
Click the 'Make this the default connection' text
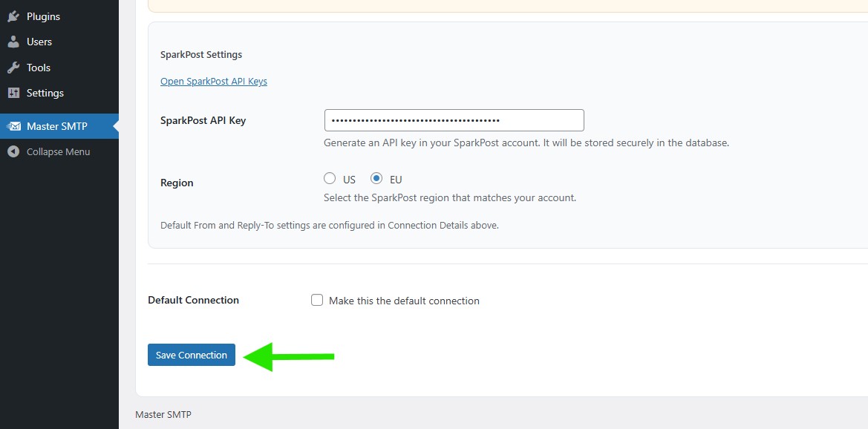pyautogui.click(x=404, y=301)
